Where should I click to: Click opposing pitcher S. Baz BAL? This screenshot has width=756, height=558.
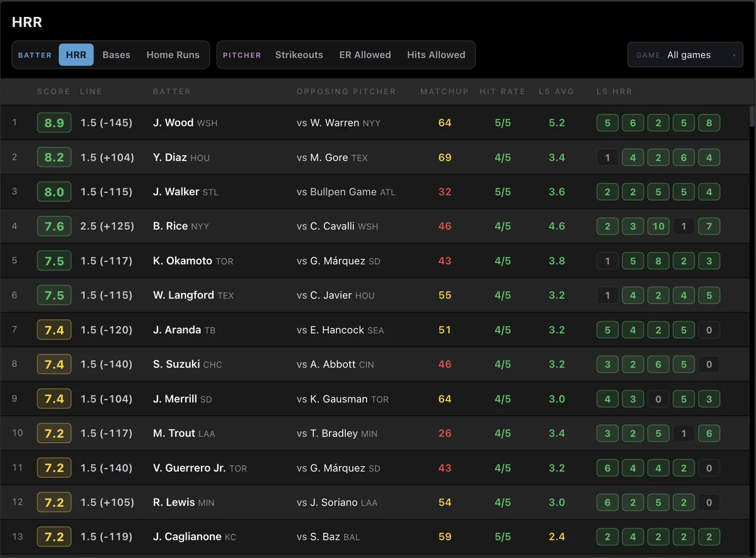329,537
